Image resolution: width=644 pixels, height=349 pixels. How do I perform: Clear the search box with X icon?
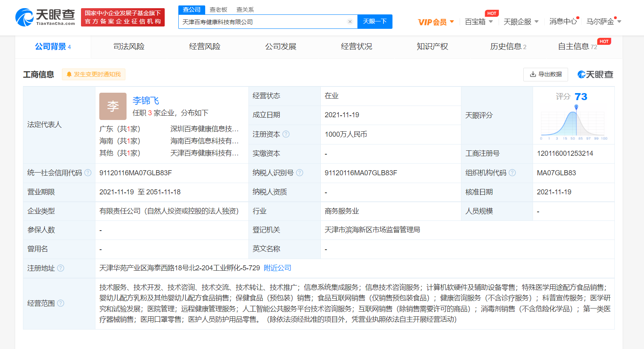[350, 22]
